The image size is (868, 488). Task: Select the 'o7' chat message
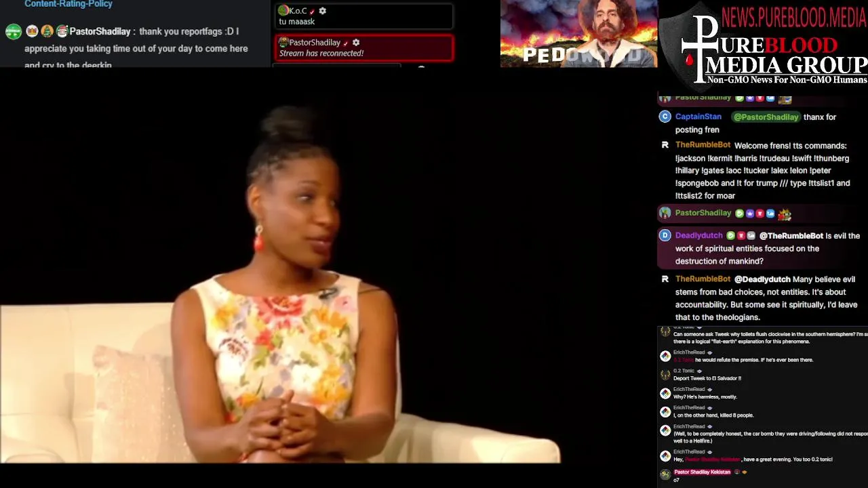tap(676, 481)
